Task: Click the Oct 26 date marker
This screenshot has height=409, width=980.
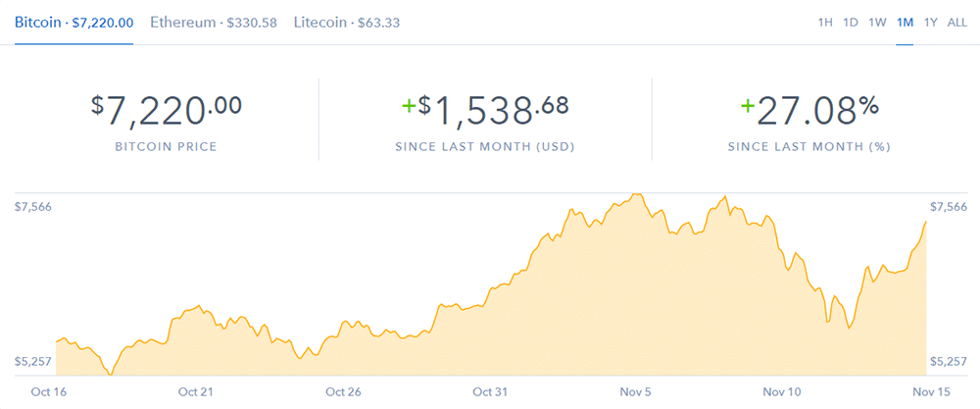Action: [x=343, y=391]
